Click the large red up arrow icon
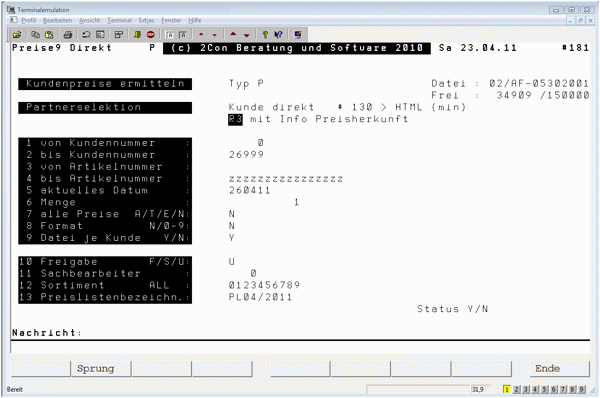 coord(233,34)
